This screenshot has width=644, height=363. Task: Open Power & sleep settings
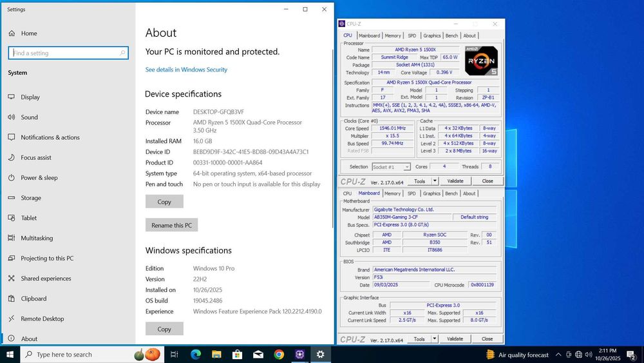tap(39, 177)
